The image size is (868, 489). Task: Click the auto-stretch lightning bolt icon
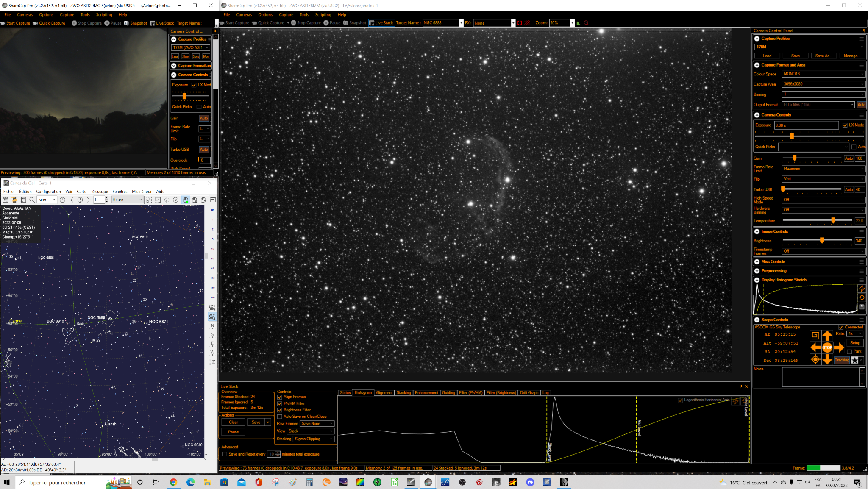tap(862, 289)
